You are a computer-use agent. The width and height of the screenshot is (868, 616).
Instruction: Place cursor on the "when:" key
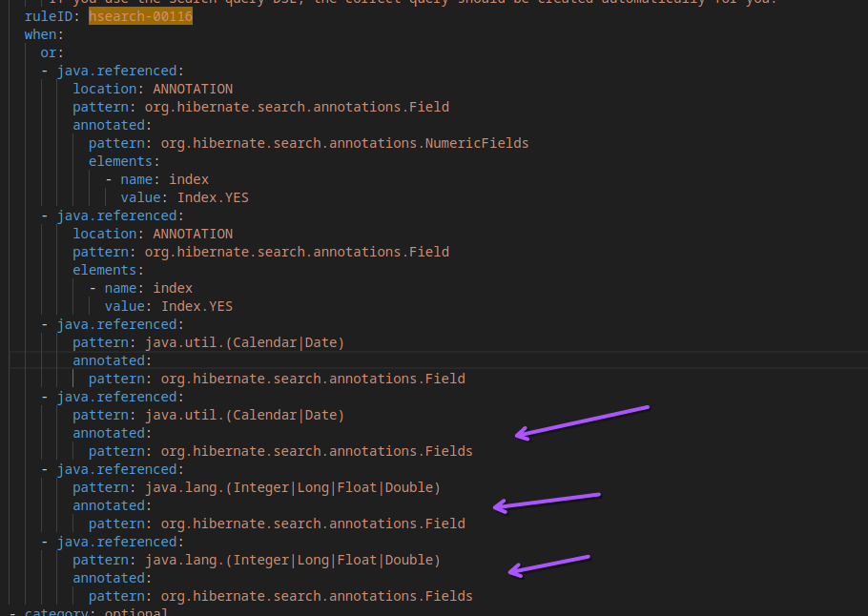tap(44, 34)
